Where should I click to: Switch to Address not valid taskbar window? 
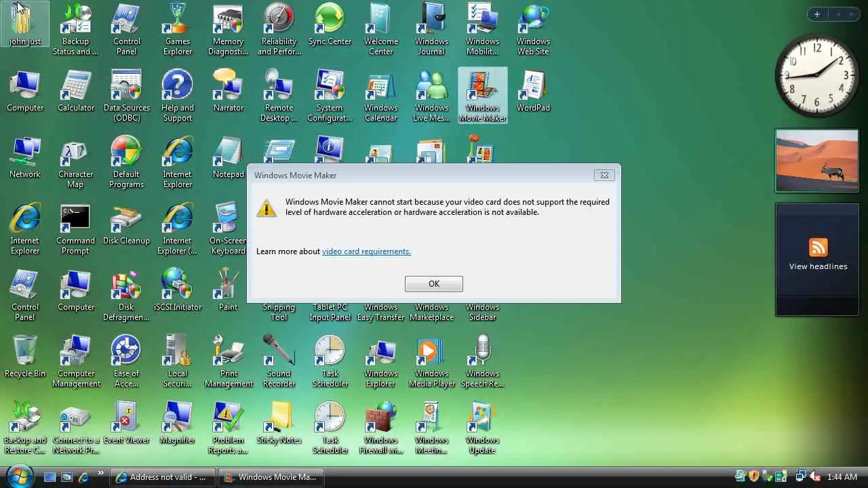pos(163,477)
